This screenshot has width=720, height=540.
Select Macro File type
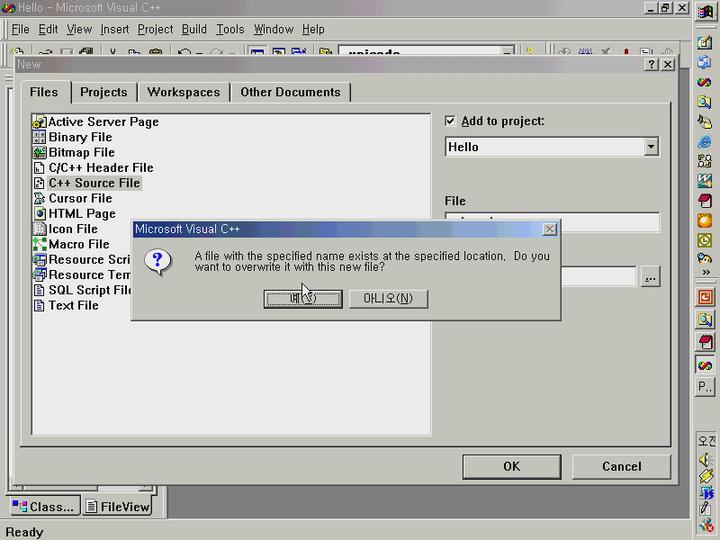click(71, 244)
